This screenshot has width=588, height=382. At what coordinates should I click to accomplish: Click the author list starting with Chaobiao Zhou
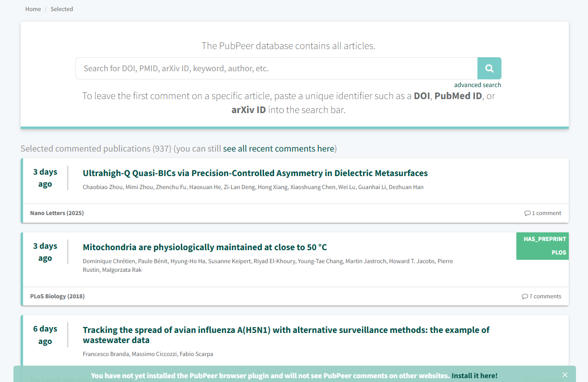[x=253, y=187]
